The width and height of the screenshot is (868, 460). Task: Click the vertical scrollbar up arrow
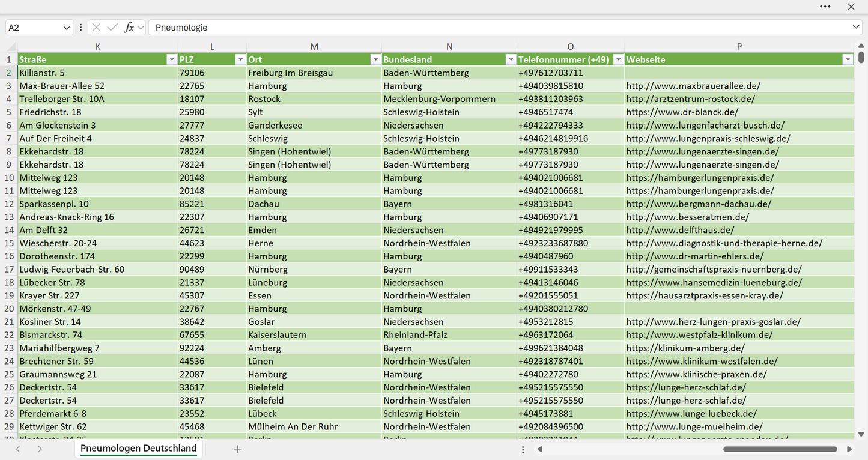coord(861,46)
